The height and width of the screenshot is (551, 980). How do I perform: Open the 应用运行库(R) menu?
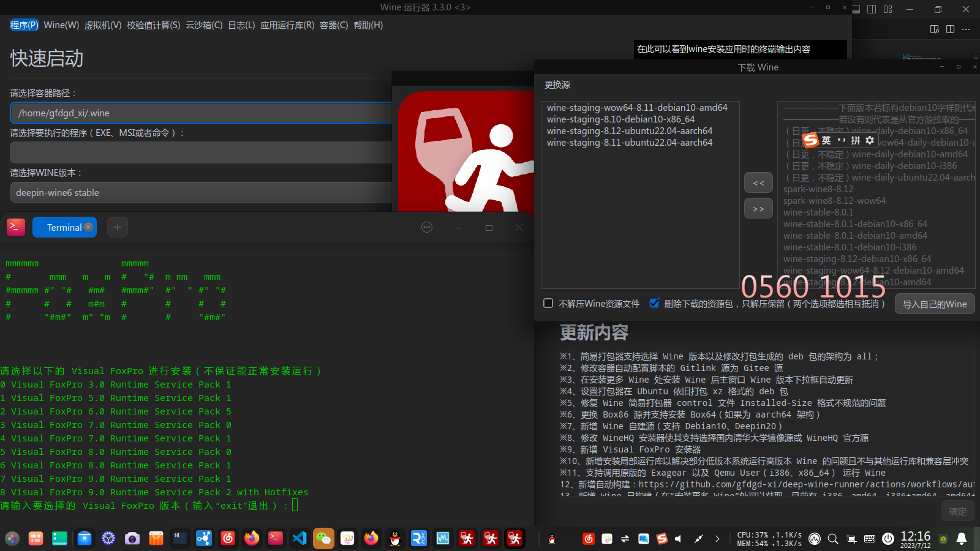[x=287, y=25]
